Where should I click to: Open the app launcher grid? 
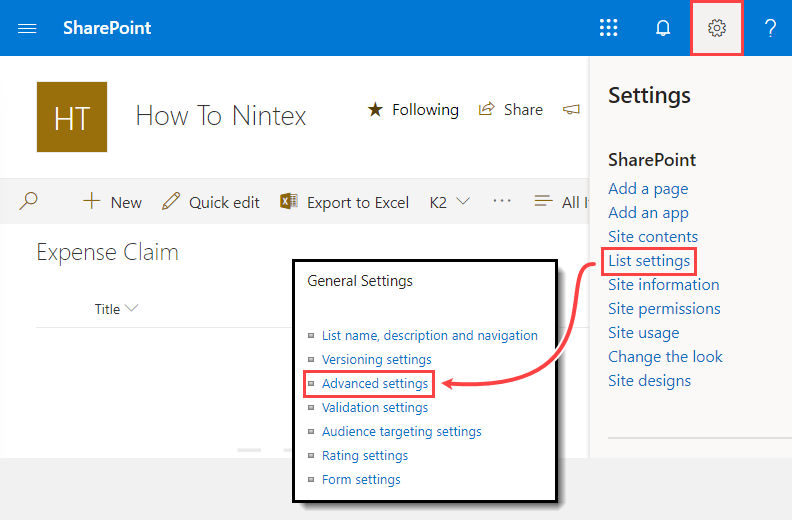click(608, 28)
